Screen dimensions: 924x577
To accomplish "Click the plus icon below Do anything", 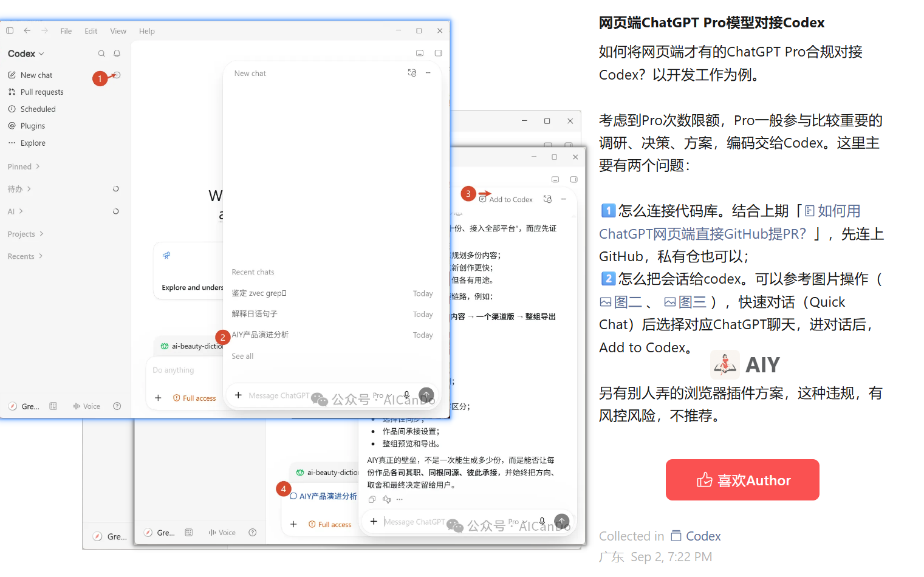I will pyautogui.click(x=158, y=398).
